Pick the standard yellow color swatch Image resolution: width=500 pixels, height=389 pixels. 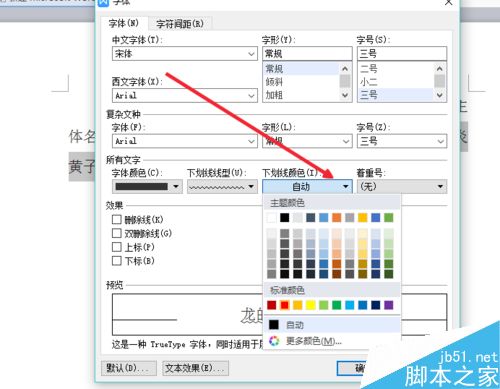click(310, 305)
